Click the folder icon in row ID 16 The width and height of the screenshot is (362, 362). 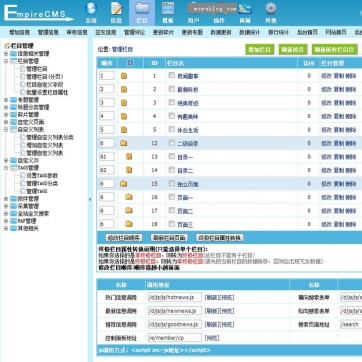(129, 197)
